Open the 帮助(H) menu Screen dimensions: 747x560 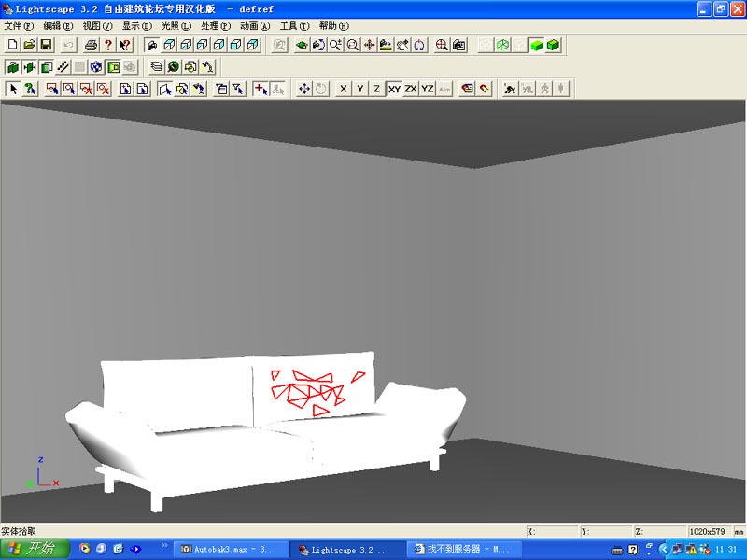(x=334, y=26)
